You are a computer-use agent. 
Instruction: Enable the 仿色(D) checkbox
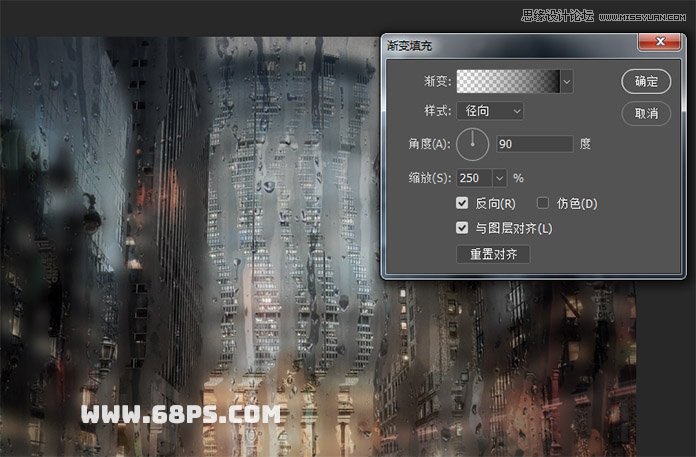click(543, 203)
